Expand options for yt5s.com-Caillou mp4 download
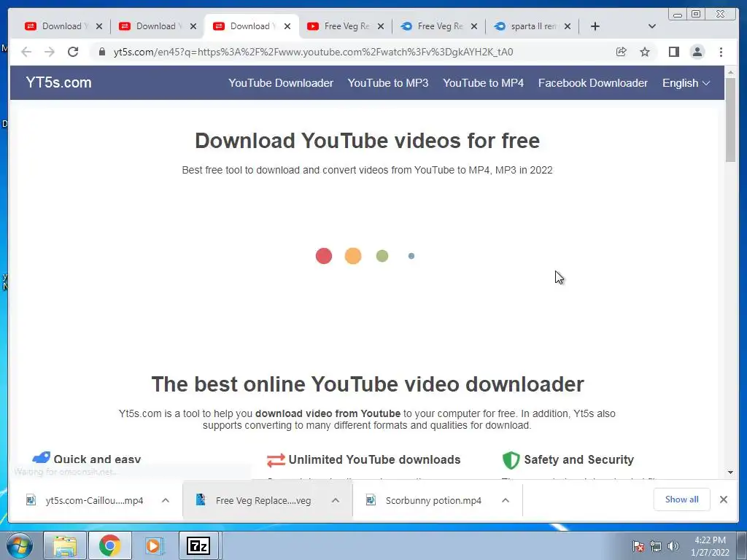 (166, 500)
